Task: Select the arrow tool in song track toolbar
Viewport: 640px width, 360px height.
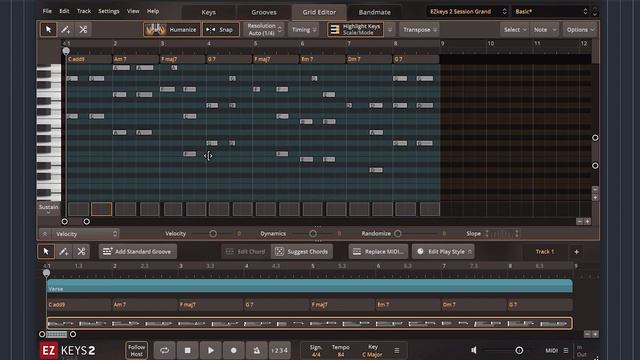Action: pos(46,251)
